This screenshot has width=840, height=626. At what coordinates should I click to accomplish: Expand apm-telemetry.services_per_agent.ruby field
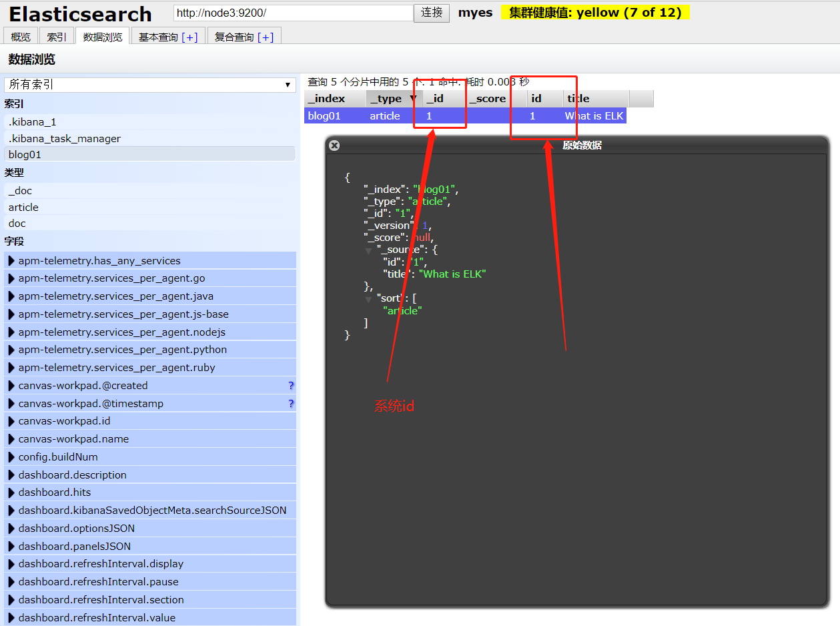point(150,368)
